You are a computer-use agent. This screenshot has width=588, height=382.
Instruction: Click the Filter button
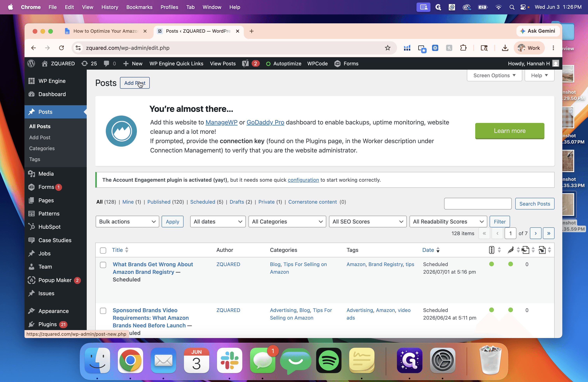tap(500, 221)
